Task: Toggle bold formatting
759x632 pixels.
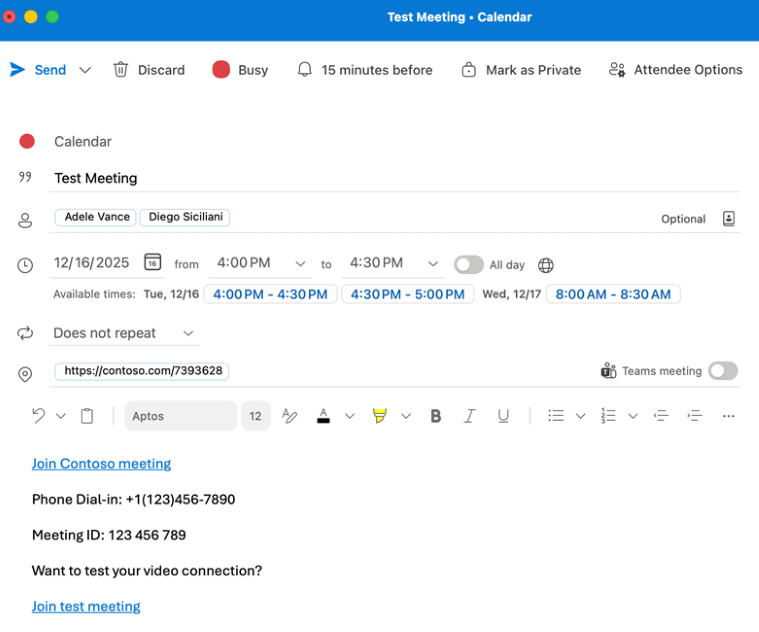Action: (436, 416)
